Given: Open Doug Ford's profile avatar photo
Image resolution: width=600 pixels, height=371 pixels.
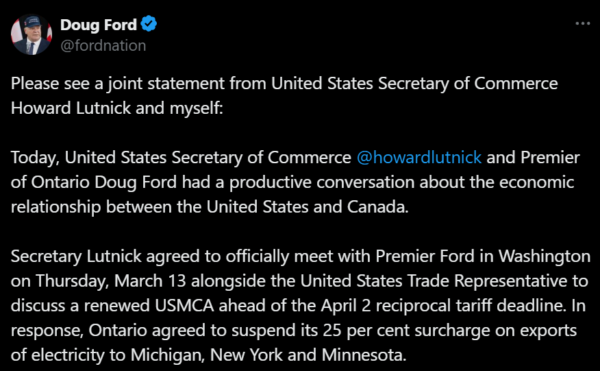Looking at the screenshot, I should pyautogui.click(x=31, y=35).
